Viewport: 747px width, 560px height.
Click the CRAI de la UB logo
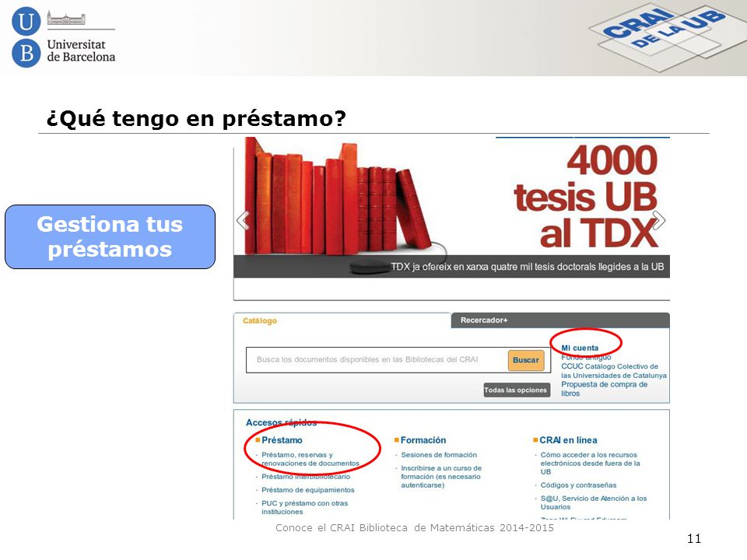click(x=667, y=36)
